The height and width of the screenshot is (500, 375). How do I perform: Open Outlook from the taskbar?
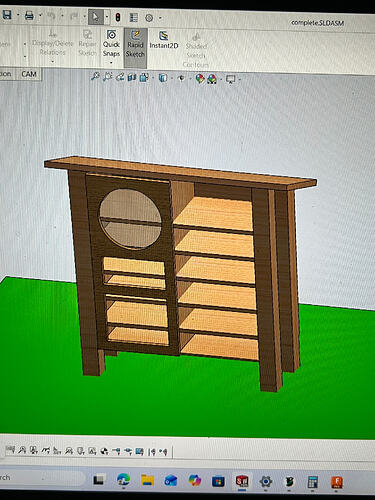[x=171, y=481]
